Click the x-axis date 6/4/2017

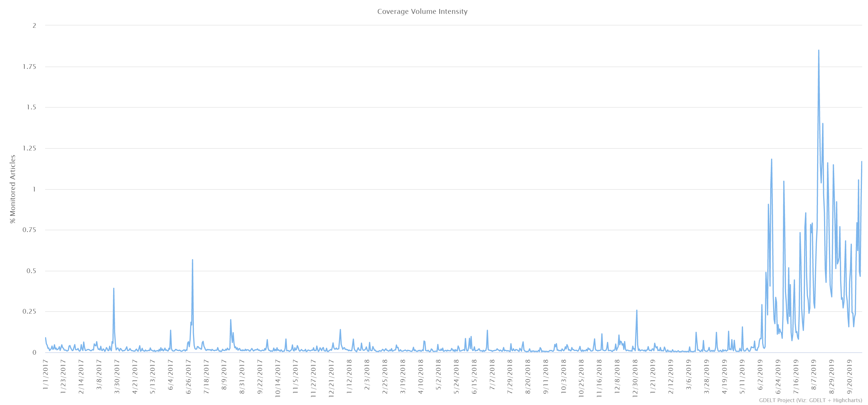click(x=171, y=374)
